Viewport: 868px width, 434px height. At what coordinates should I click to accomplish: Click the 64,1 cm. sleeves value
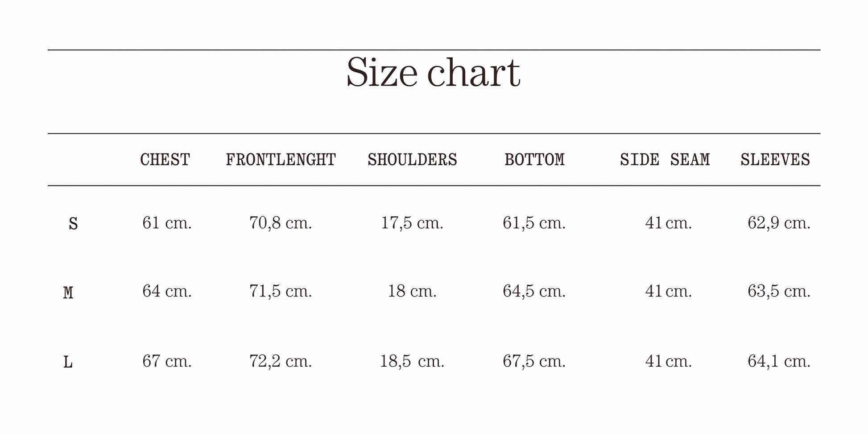tap(779, 361)
